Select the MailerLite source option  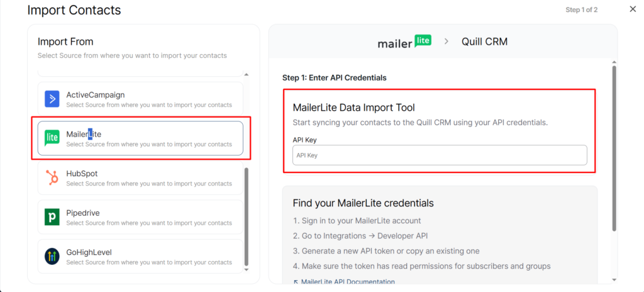tap(140, 138)
